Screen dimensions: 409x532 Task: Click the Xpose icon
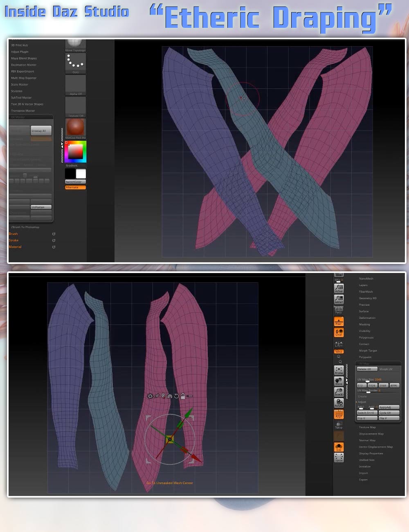coord(339,458)
